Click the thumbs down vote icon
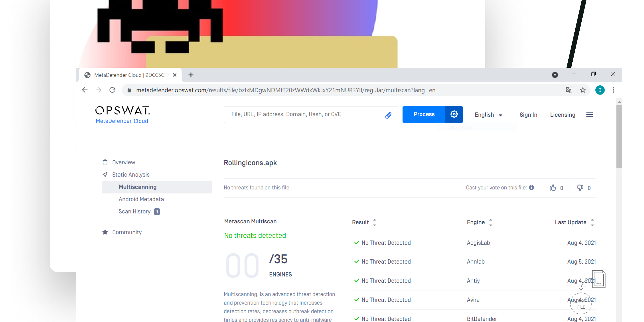The image size is (644, 322). tap(580, 187)
